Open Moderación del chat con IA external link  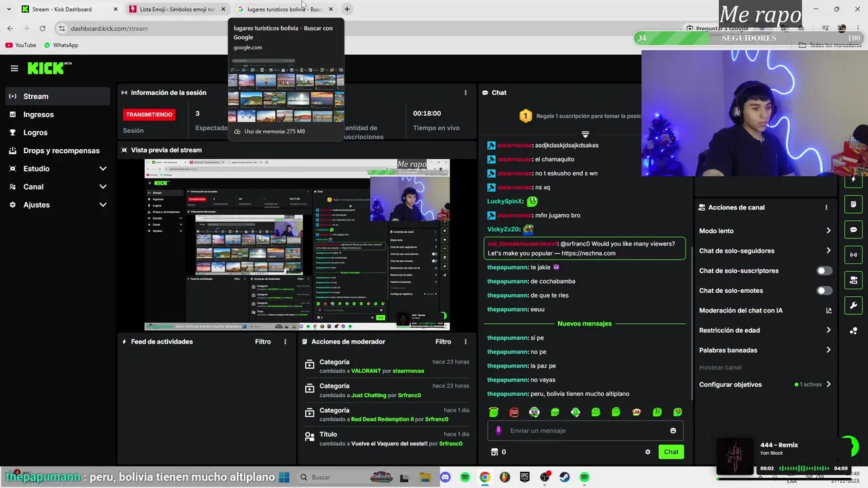click(829, 310)
